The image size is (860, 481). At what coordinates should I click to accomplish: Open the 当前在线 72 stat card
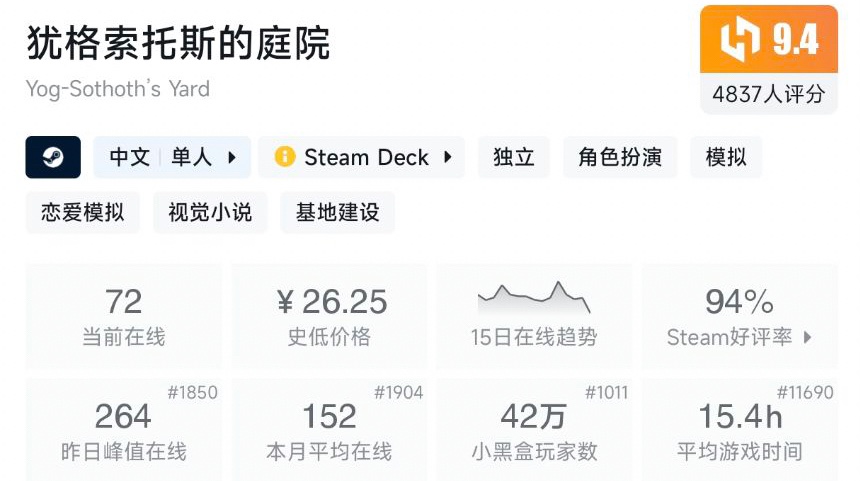[x=124, y=317]
